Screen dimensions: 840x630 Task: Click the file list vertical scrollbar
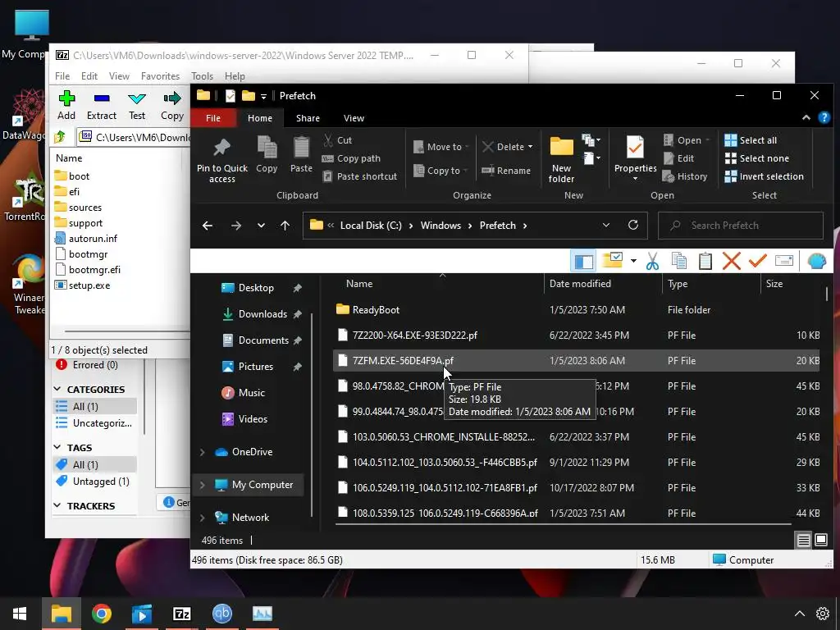[x=827, y=294]
